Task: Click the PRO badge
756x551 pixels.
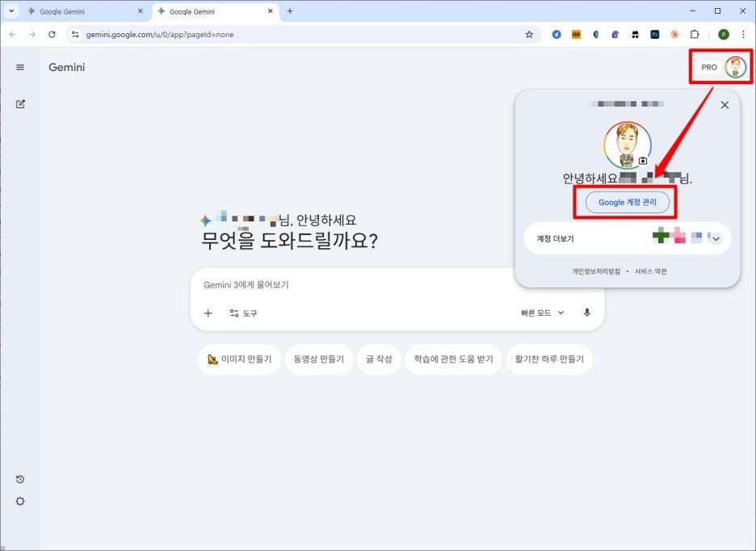Action: (709, 67)
